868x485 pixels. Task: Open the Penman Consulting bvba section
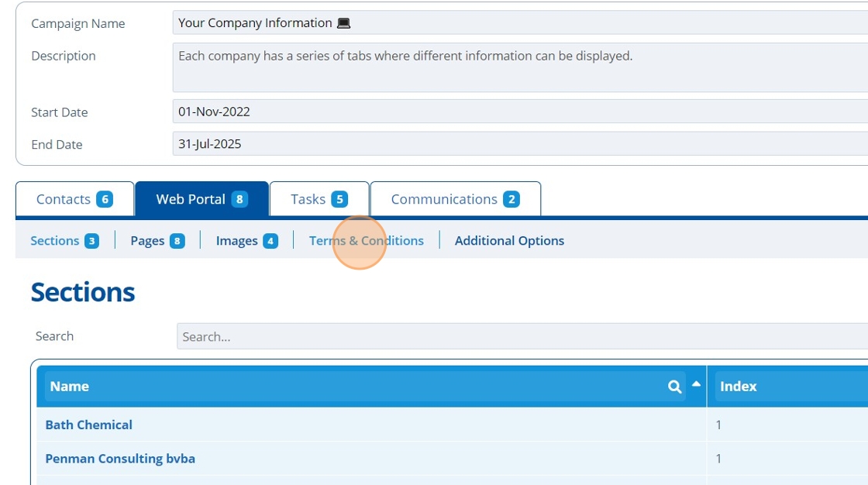[x=120, y=459]
